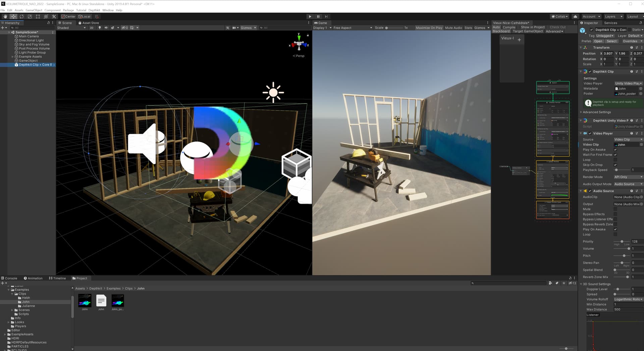The width and height of the screenshot is (644, 351).
Task: Adjust the Audio Source Volume slider
Action: pyautogui.click(x=628, y=249)
